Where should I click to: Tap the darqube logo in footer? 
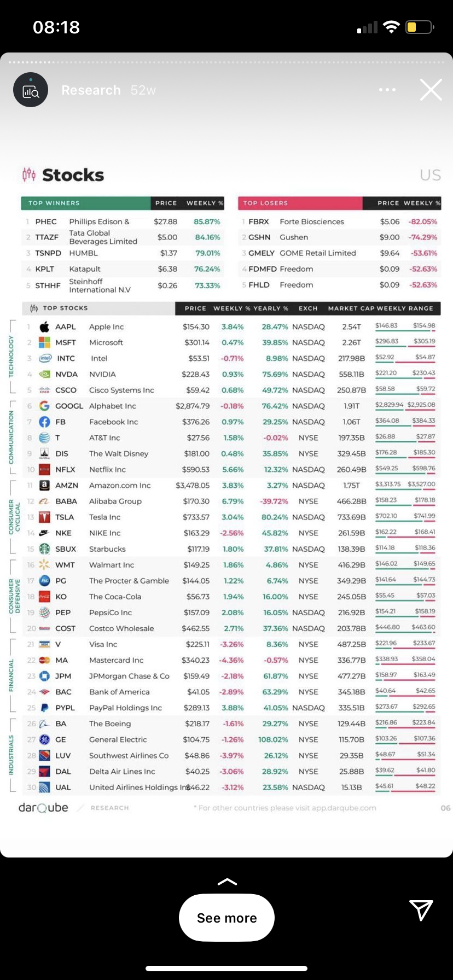click(x=44, y=808)
